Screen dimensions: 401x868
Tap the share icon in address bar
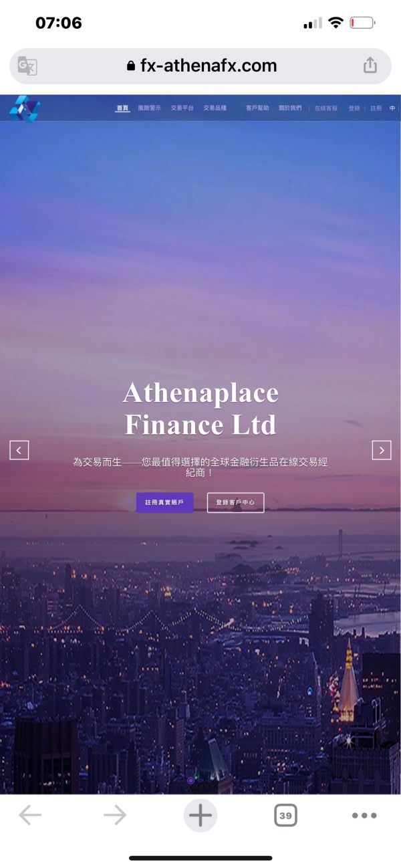click(370, 65)
